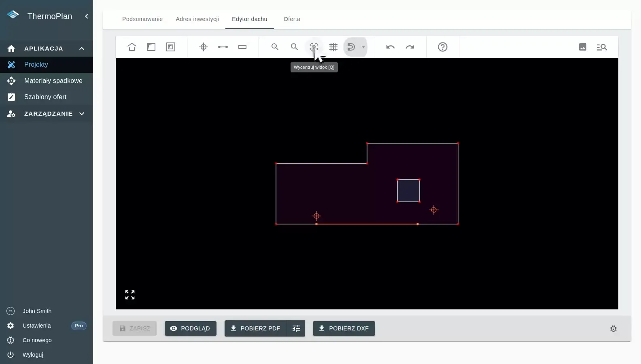641x364 pixels.
Task: Open the PODGLĄD preview
Action: click(x=191, y=328)
